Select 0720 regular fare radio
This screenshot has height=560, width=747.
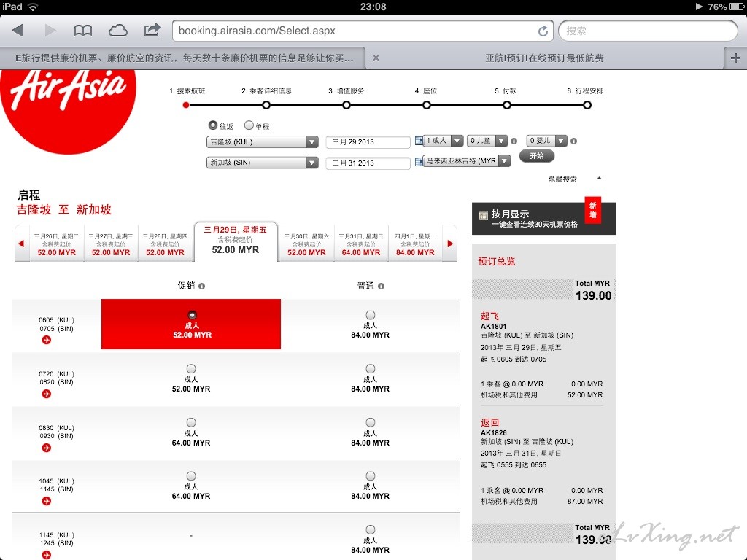point(370,368)
